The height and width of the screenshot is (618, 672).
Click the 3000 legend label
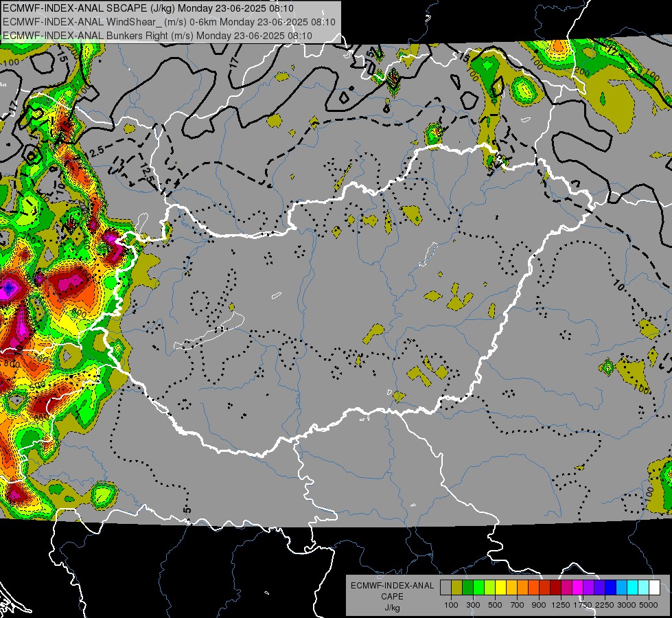627,605
